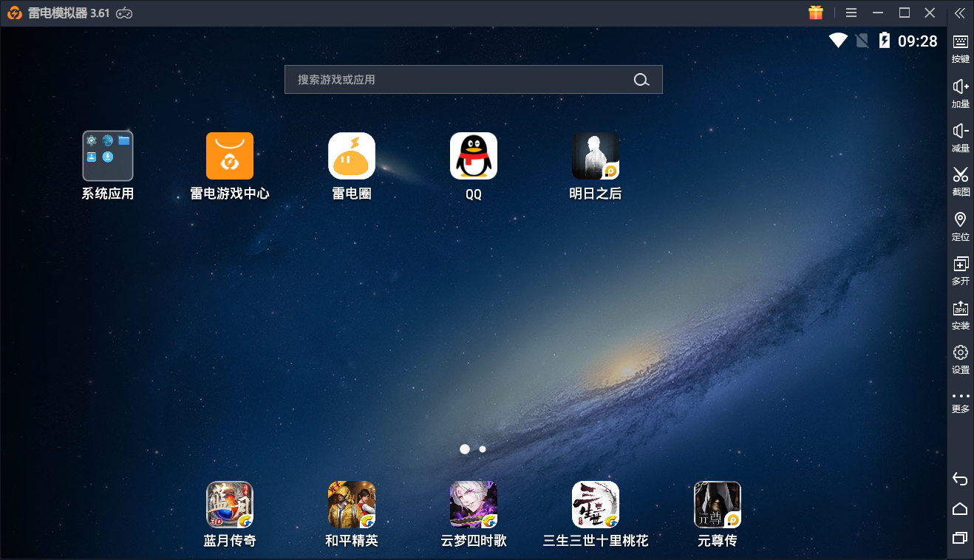The image size is (974, 560).
Task: Increase volume with 加量 button
Action: (960, 92)
